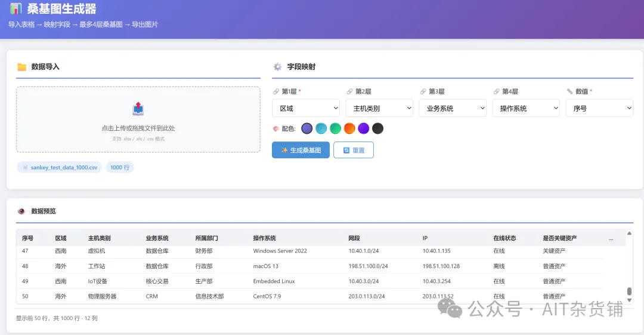Click the 物理服务器 cell in row 50

click(103, 296)
